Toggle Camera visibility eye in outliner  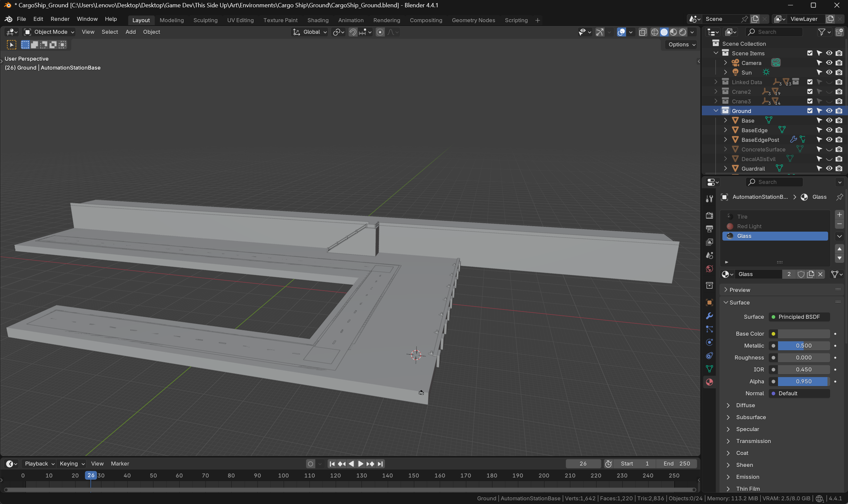[x=829, y=63]
